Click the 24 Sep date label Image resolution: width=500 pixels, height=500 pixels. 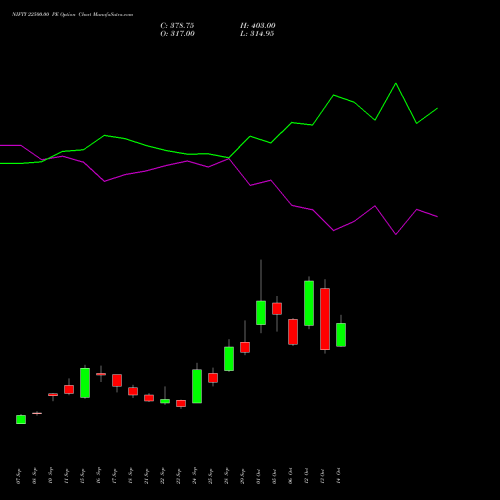[195, 476]
